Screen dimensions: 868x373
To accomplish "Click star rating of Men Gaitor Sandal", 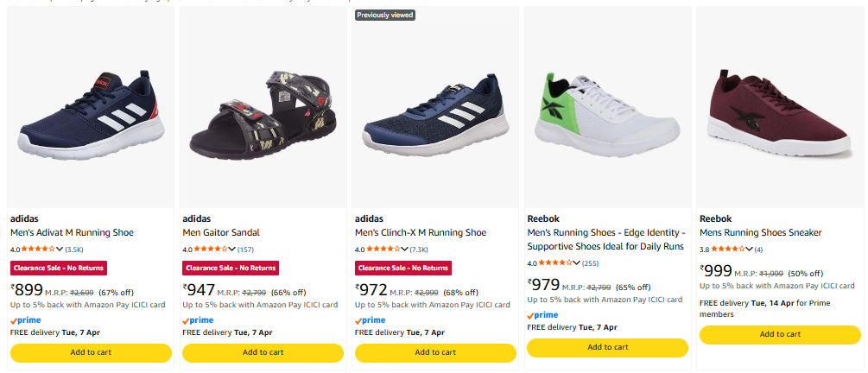I will [x=211, y=250].
